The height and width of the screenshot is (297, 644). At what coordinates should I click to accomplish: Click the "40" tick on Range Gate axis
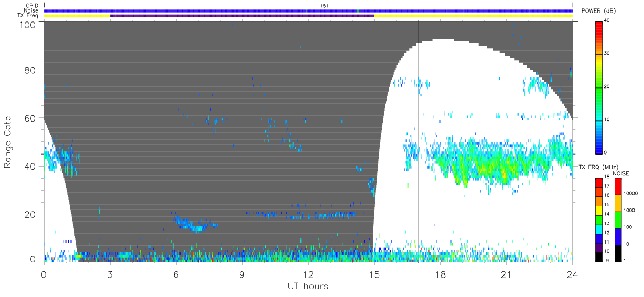pos(30,167)
